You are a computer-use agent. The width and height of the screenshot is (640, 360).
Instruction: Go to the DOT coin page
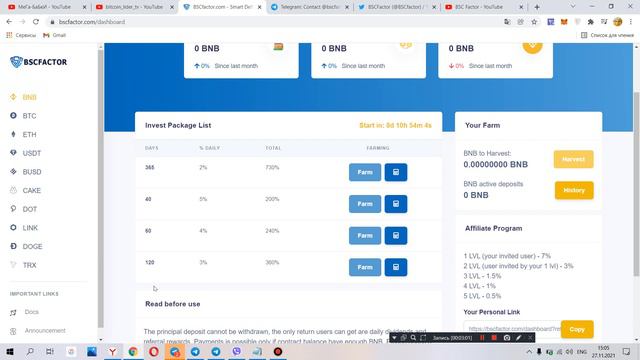[29, 209]
